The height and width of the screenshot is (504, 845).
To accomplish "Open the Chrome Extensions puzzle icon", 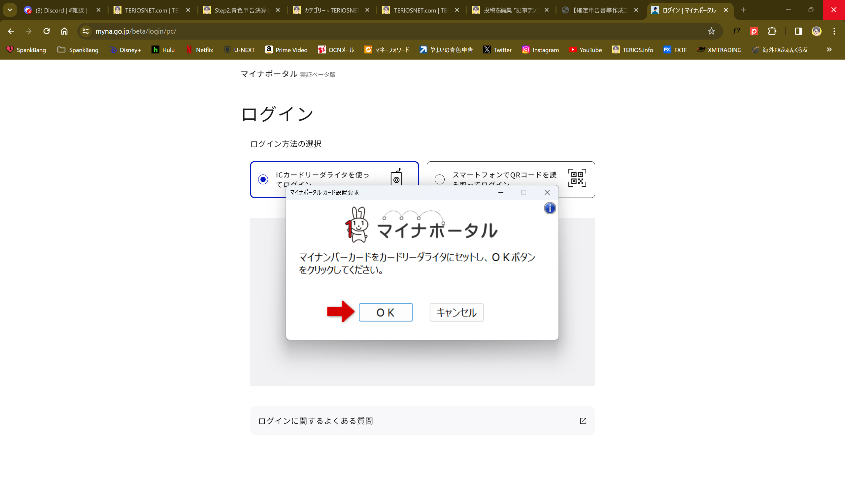I will click(x=772, y=31).
